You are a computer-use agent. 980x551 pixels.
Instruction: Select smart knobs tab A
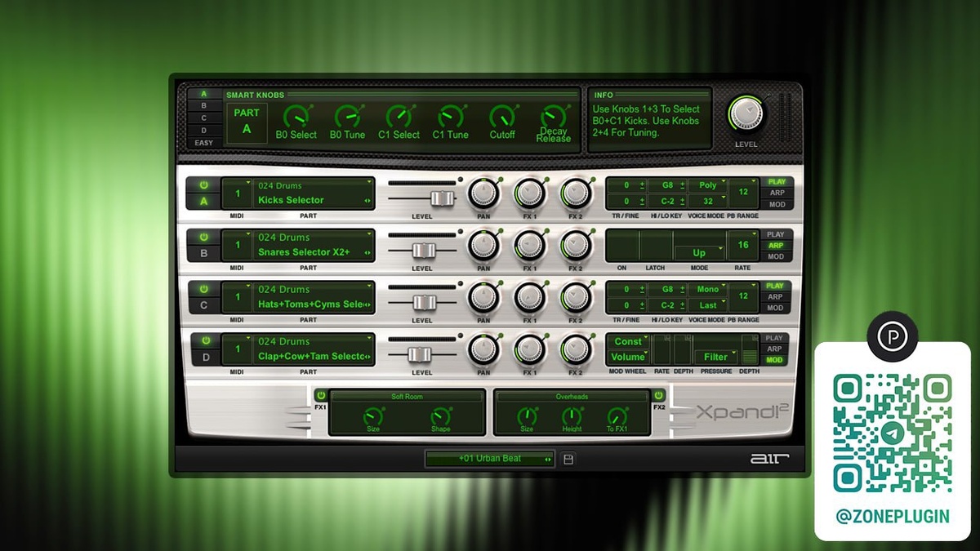tap(203, 94)
